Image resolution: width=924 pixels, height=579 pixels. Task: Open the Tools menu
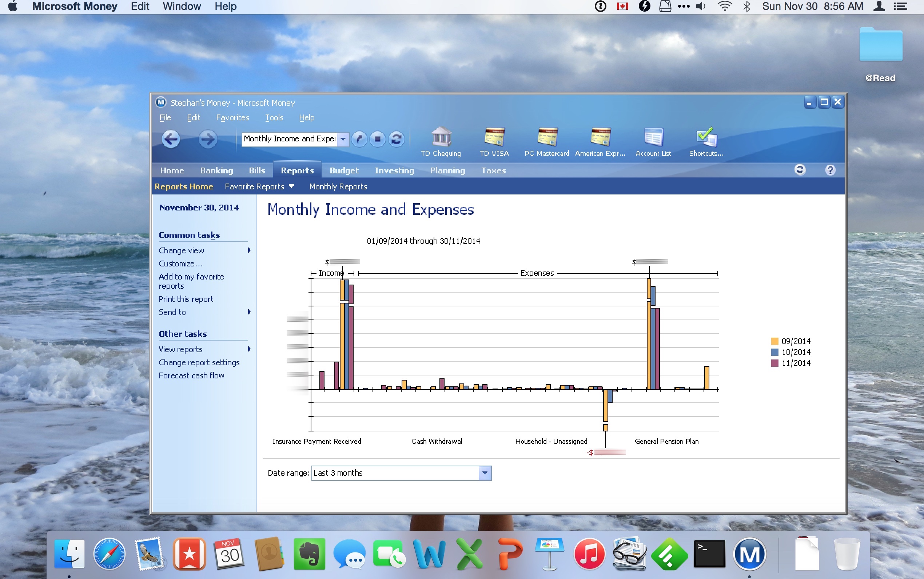click(x=274, y=117)
